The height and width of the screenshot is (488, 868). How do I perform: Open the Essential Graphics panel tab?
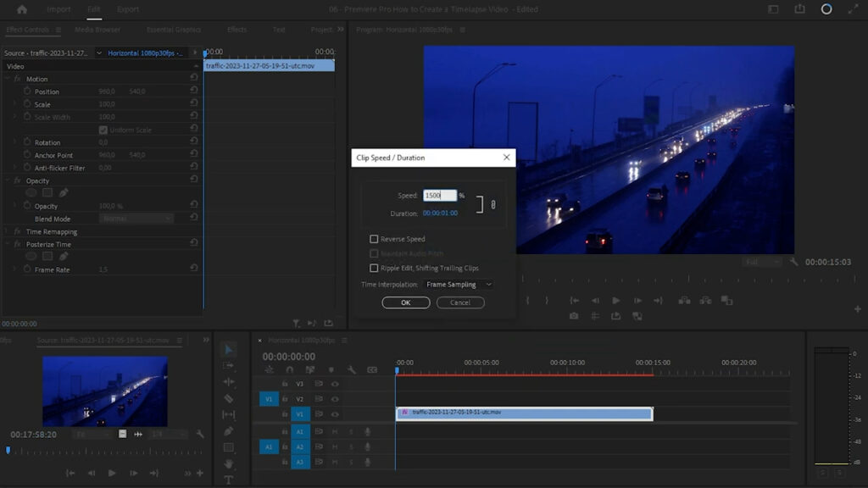[x=174, y=30]
